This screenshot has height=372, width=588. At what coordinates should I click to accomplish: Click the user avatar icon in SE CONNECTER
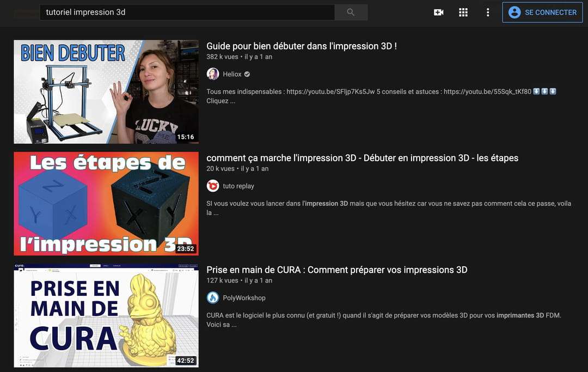[514, 13]
